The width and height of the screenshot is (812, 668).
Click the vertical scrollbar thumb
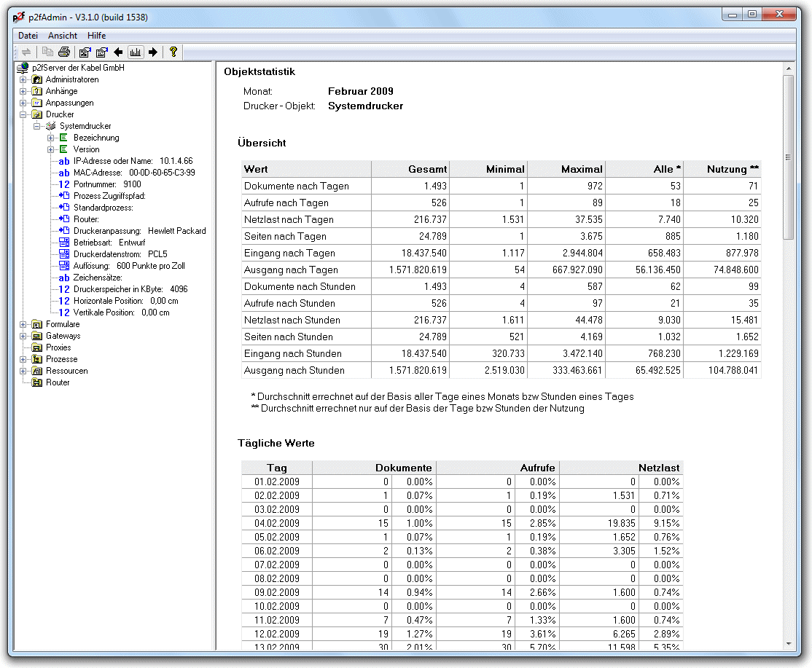[x=788, y=157]
